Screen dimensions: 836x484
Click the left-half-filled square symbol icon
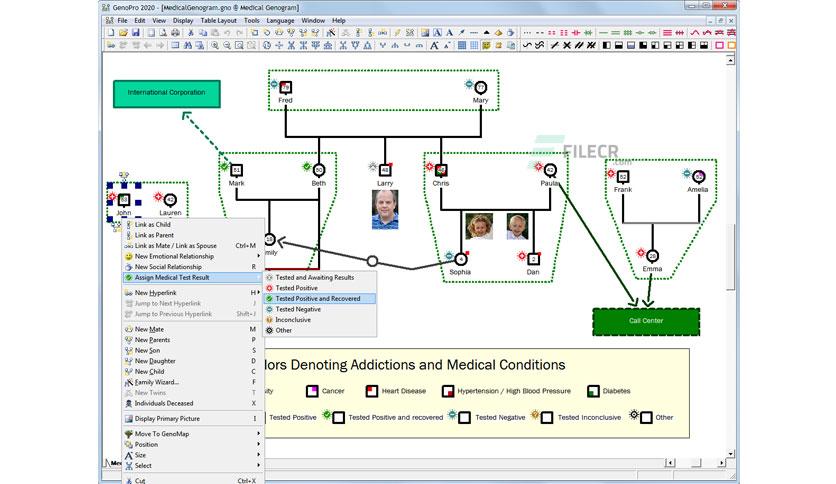[x=607, y=45]
